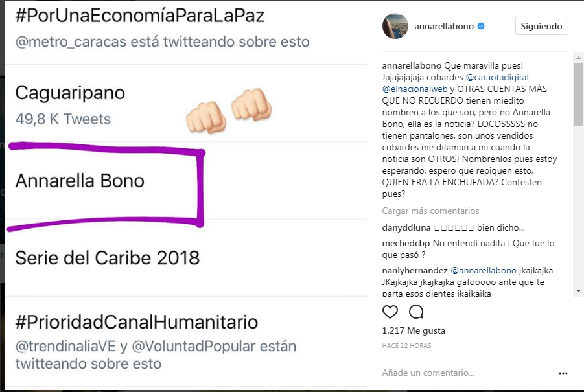Click the trending topics post image
This screenshot has width=584, height=392.
[x=188, y=194]
